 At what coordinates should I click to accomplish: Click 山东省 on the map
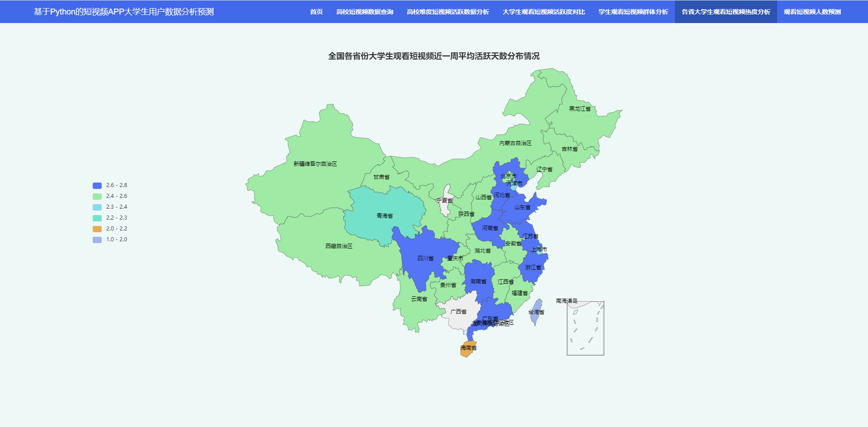click(522, 207)
